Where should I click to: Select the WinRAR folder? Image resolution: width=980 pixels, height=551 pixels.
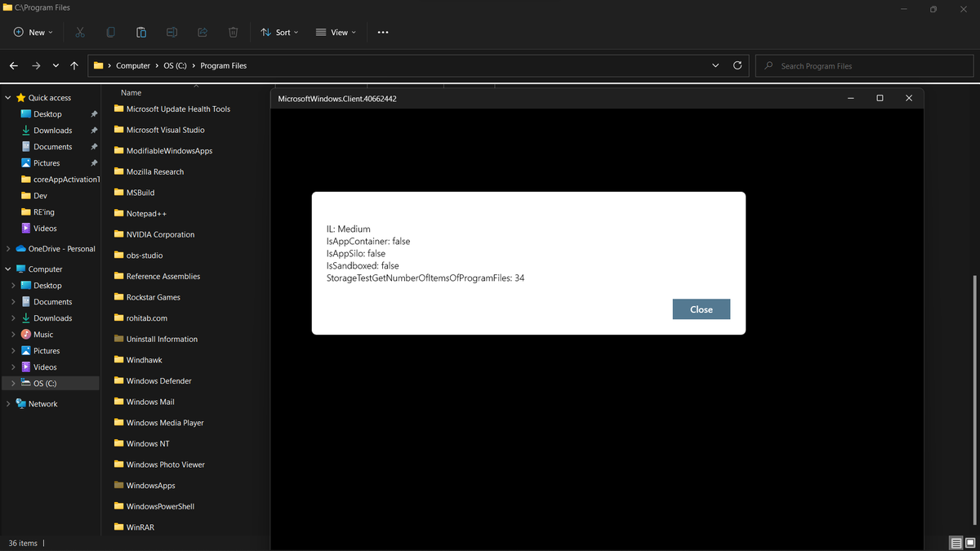[134, 527]
